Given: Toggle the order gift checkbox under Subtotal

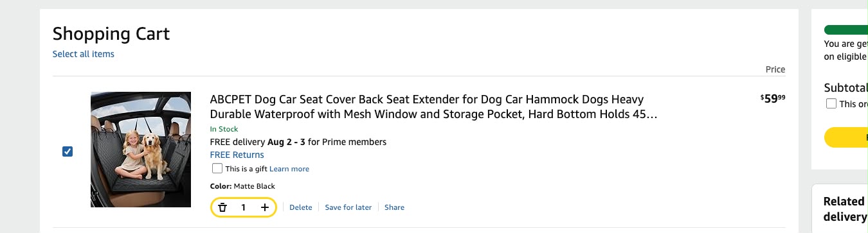Looking at the screenshot, I should click(x=831, y=103).
